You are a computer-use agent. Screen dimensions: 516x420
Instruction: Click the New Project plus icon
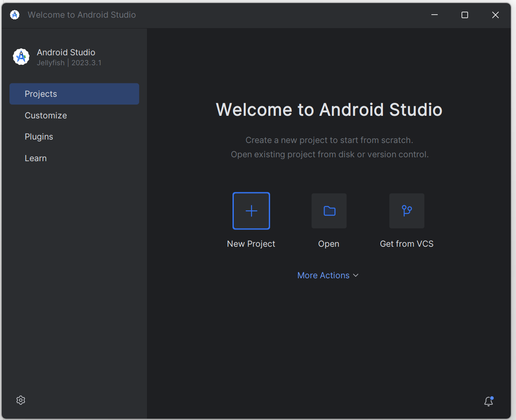click(x=251, y=211)
